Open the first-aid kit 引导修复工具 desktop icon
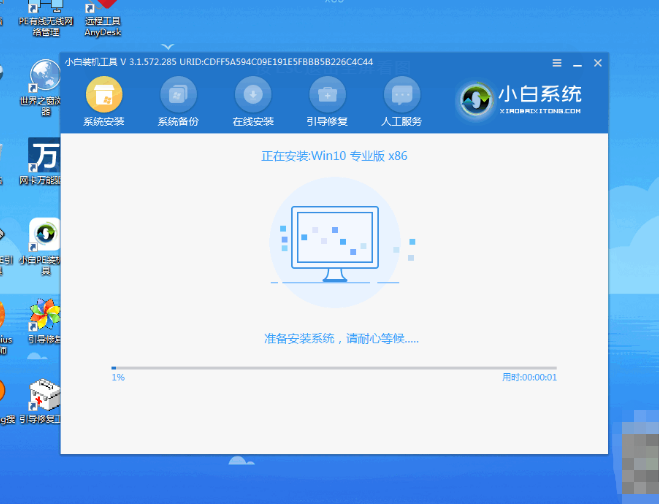659x504 pixels. (x=44, y=396)
